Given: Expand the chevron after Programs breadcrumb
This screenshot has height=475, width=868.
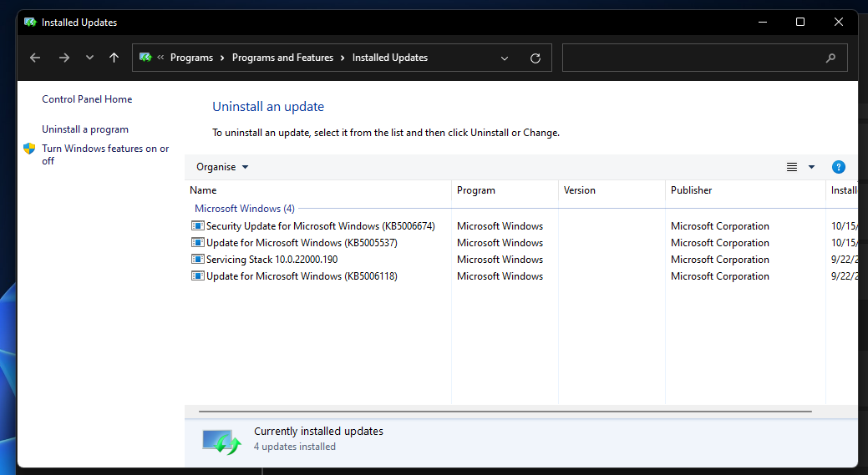Looking at the screenshot, I should 222,58.
